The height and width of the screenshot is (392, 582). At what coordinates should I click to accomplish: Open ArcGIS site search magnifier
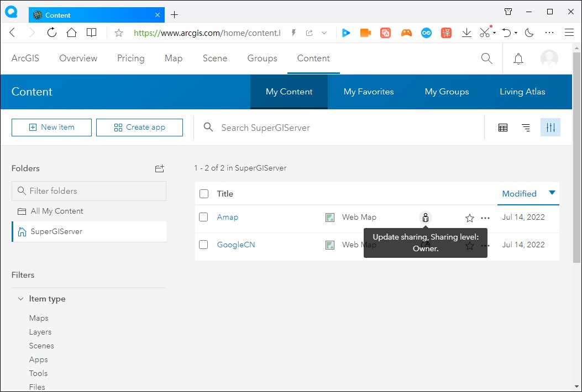(x=486, y=58)
